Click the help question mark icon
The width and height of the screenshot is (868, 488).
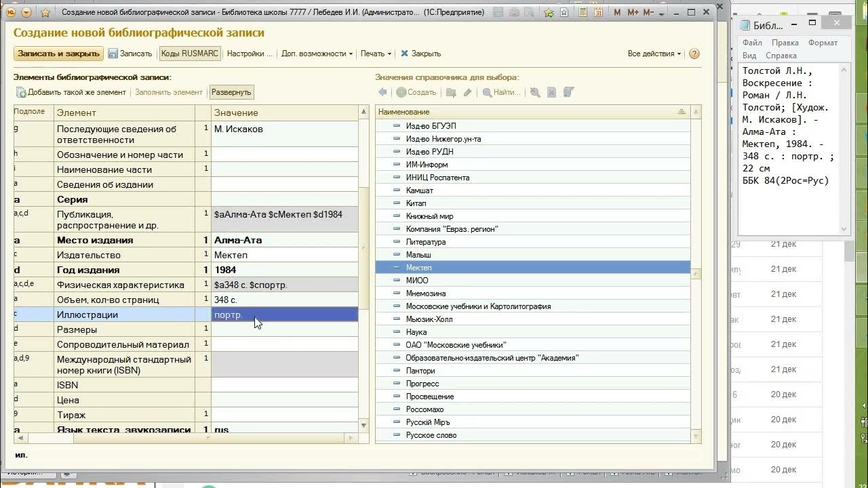tap(694, 54)
